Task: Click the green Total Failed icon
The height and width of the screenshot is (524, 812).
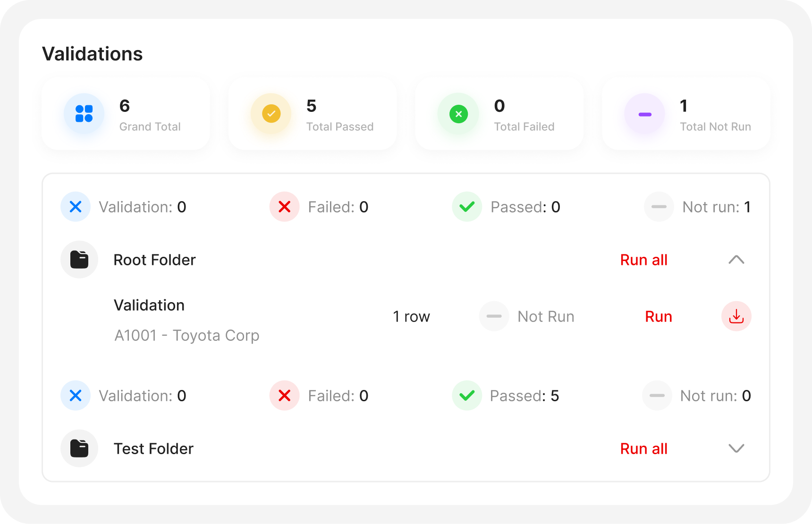Action: click(457, 113)
